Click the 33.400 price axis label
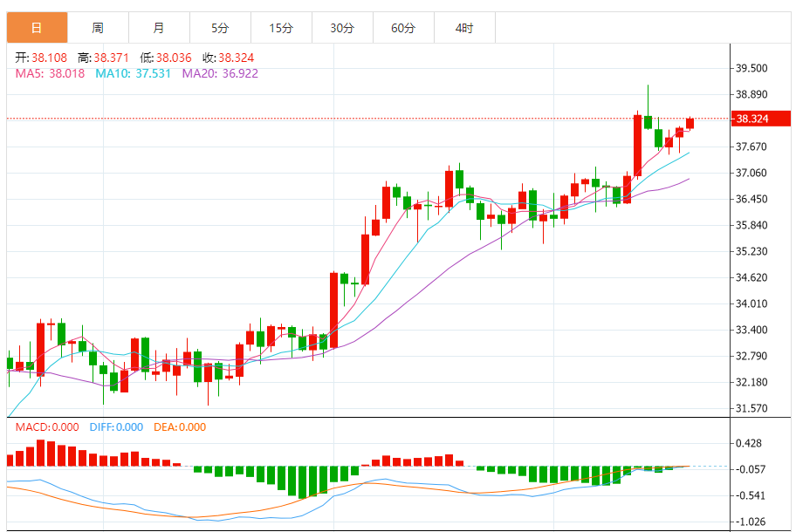 click(751, 330)
